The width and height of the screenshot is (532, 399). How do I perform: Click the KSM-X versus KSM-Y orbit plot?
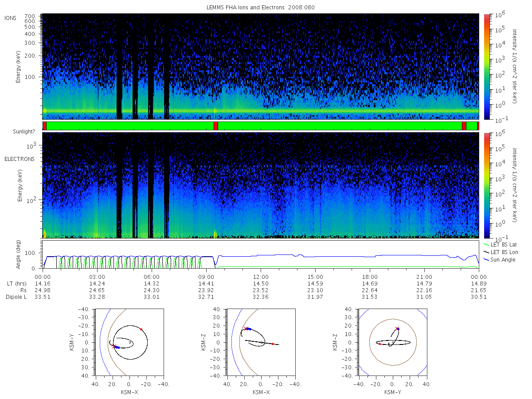(129, 342)
